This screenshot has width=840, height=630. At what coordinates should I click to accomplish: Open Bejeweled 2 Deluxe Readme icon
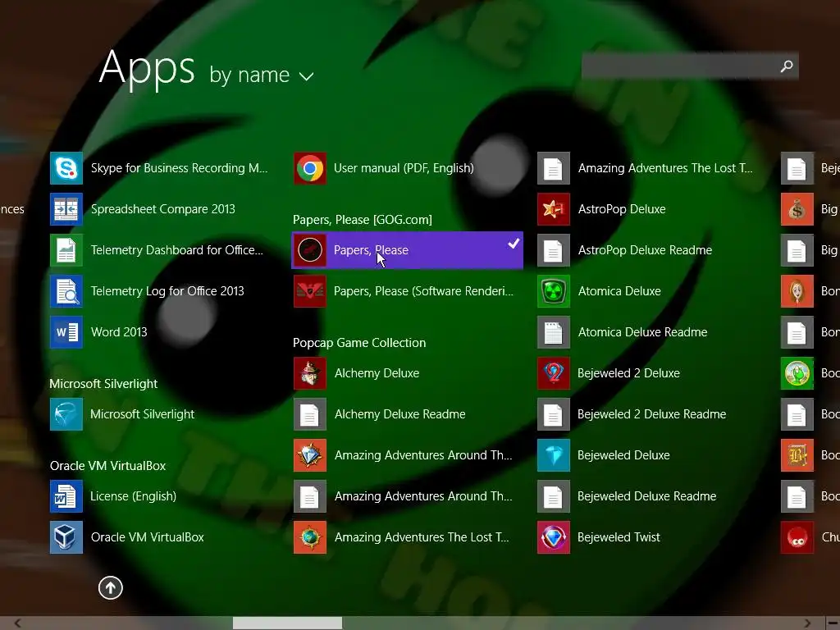pos(554,414)
